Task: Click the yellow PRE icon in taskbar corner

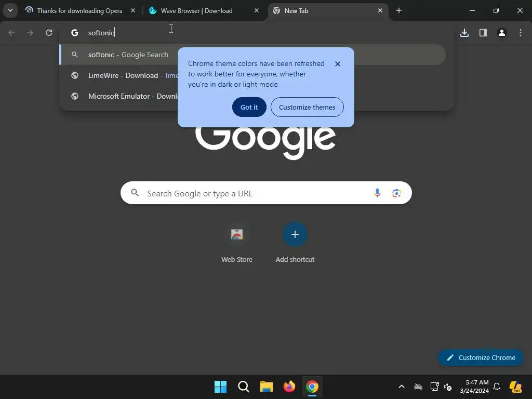Action: (515, 387)
